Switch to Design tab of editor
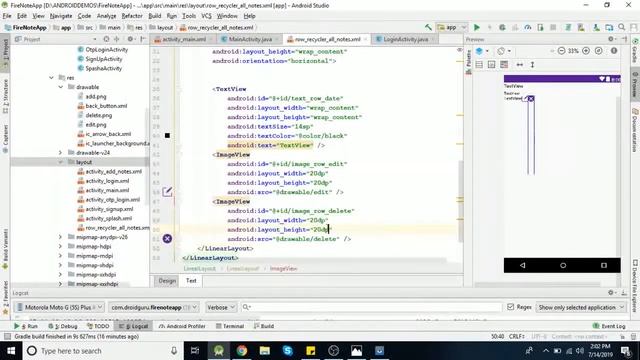 coord(167,281)
